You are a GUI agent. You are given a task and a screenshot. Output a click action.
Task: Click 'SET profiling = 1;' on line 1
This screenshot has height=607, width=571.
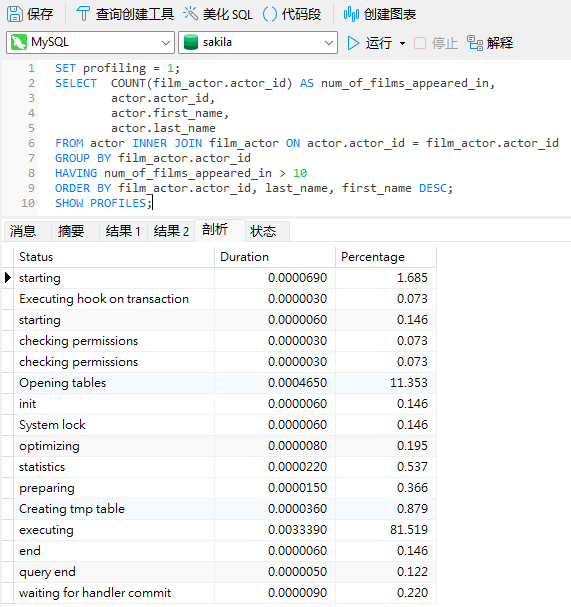[117, 68]
